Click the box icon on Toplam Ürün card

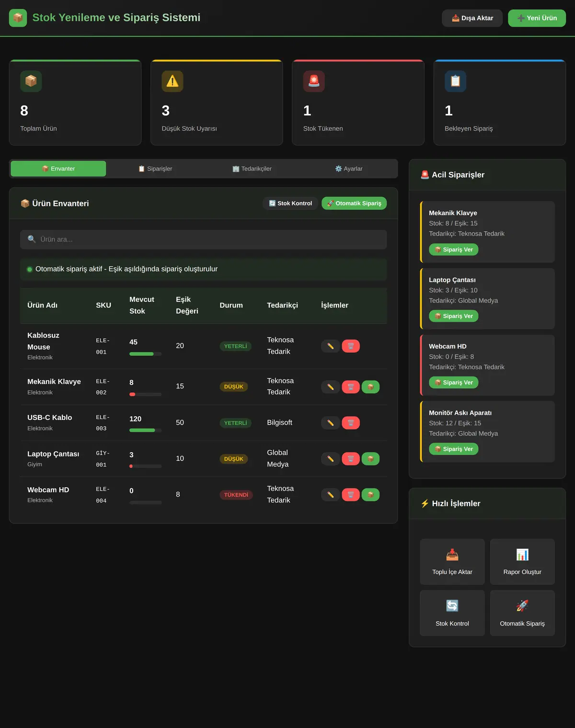tap(31, 81)
